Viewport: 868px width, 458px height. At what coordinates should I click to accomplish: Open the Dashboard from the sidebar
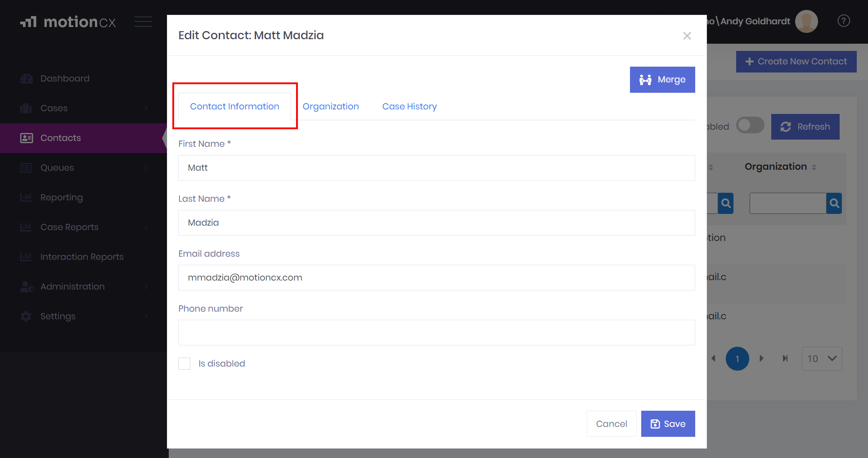coord(64,78)
